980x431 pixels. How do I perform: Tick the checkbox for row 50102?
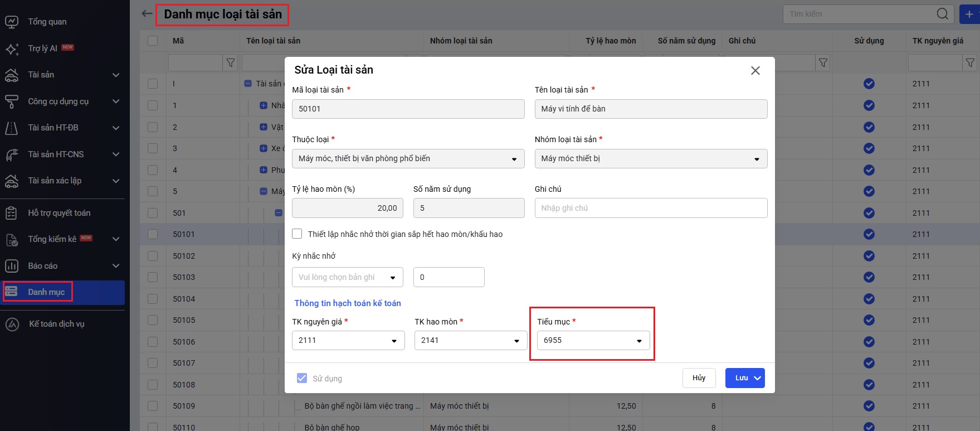tap(153, 256)
